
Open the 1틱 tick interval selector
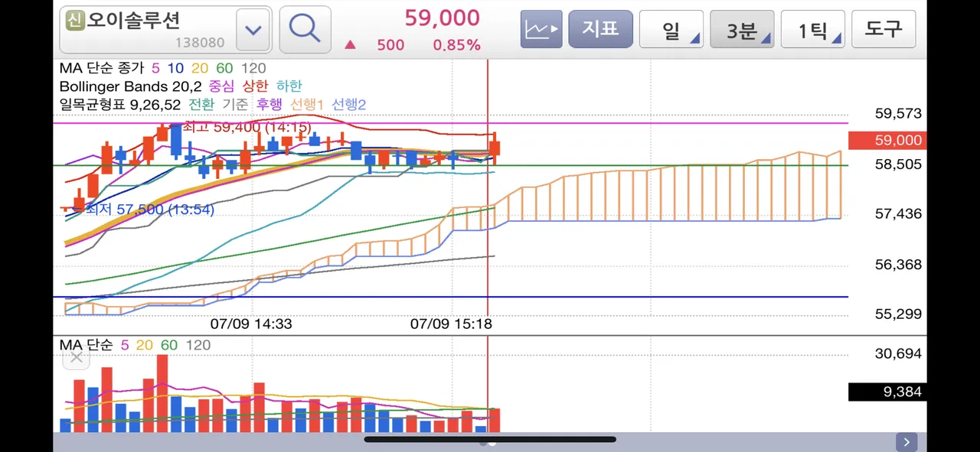coord(813,30)
